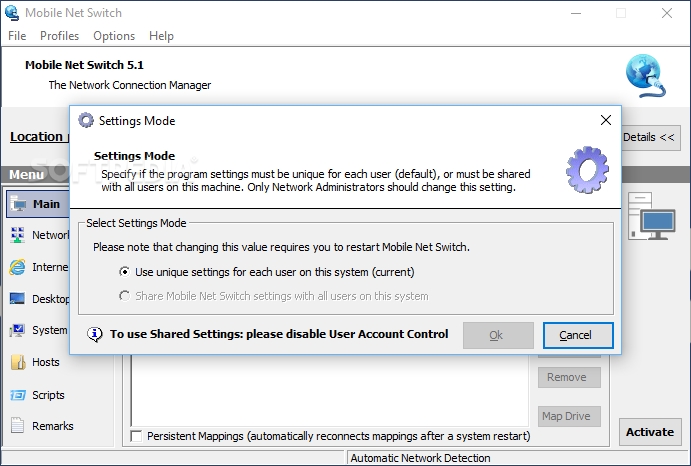Select the Main menu item label
The width and height of the screenshot is (691, 466).
pyautogui.click(x=46, y=204)
